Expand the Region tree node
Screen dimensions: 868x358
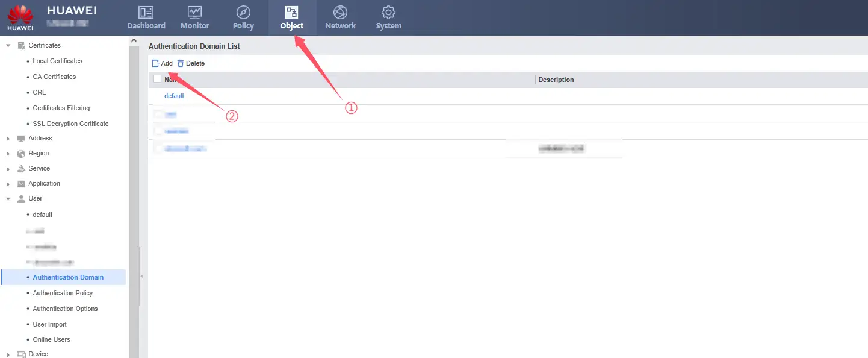[x=8, y=154]
